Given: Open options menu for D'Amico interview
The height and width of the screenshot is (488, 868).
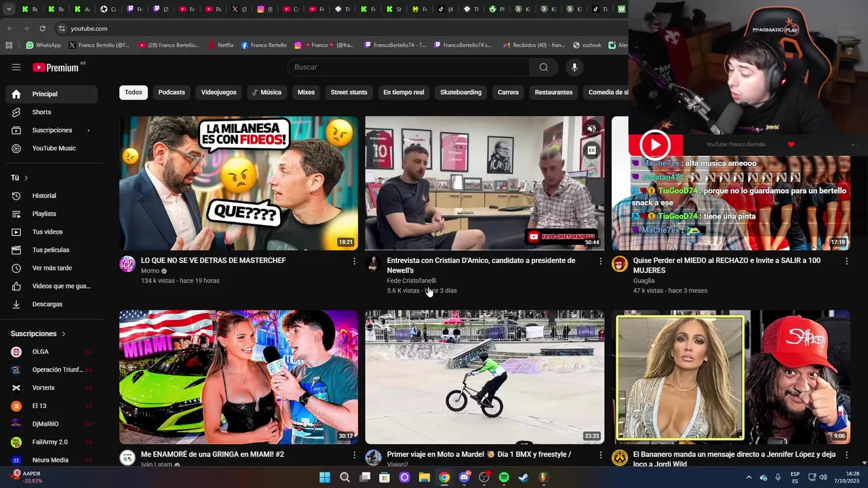Looking at the screenshot, I should pyautogui.click(x=600, y=261).
